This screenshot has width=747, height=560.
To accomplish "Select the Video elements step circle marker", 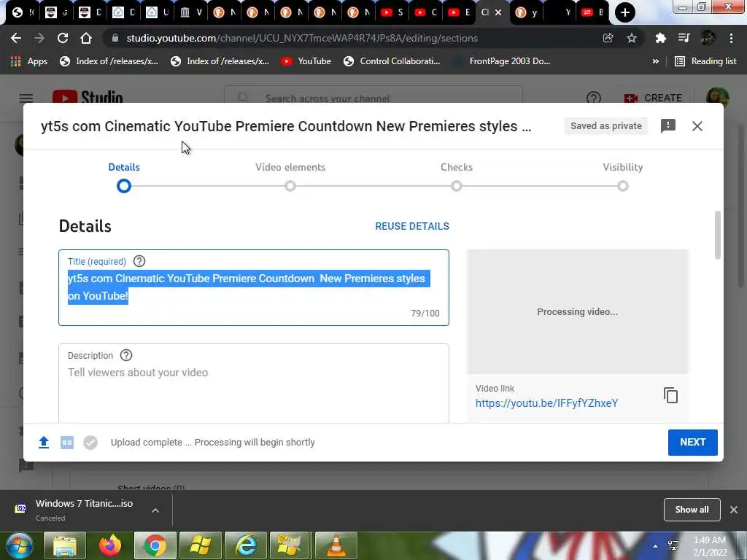I will (x=290, y=186).
